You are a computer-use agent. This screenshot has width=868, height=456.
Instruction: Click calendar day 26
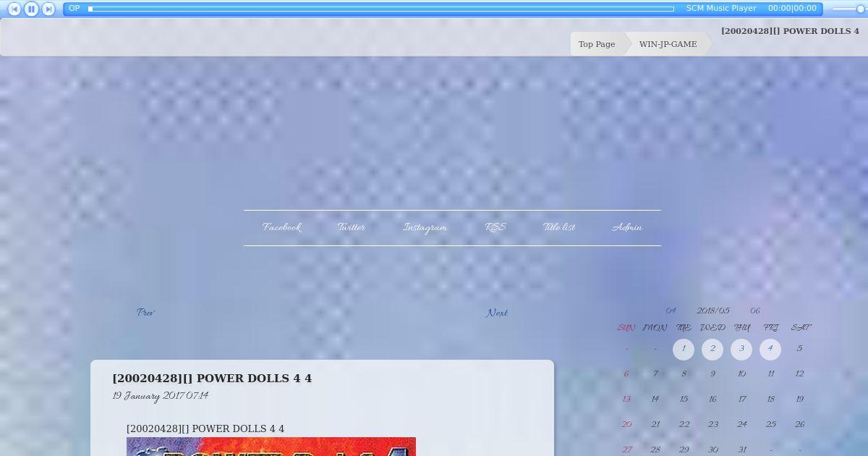point(799,425)
